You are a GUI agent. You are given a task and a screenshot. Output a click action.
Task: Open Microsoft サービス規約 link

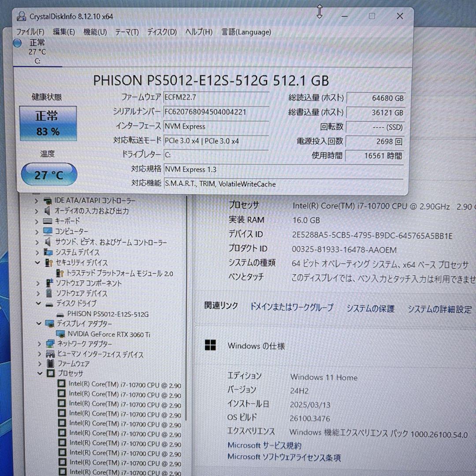pos(264,445)
